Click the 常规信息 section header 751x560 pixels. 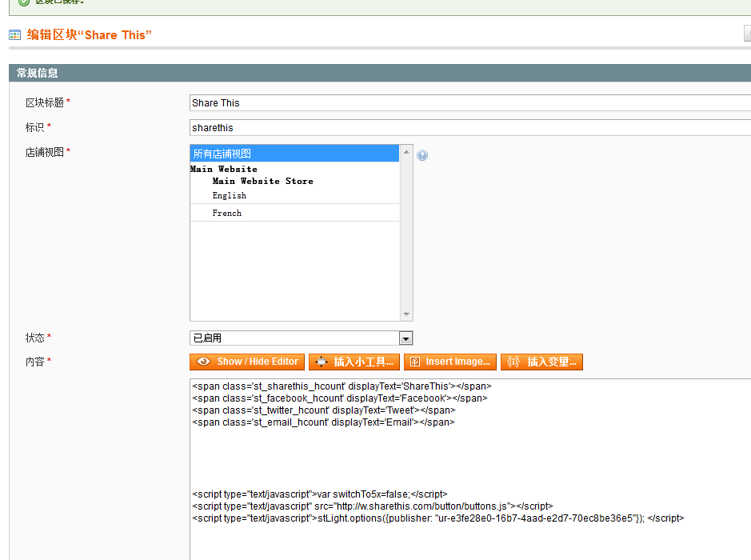click(x=380, y=73)
